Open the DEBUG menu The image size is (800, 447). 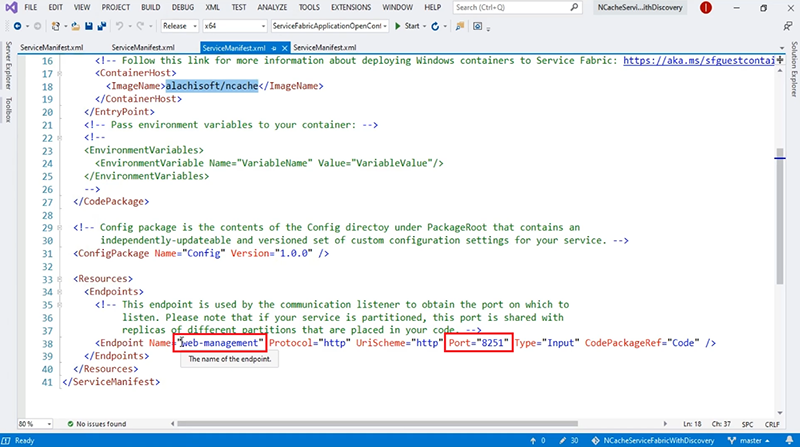(x=183, y=8)
